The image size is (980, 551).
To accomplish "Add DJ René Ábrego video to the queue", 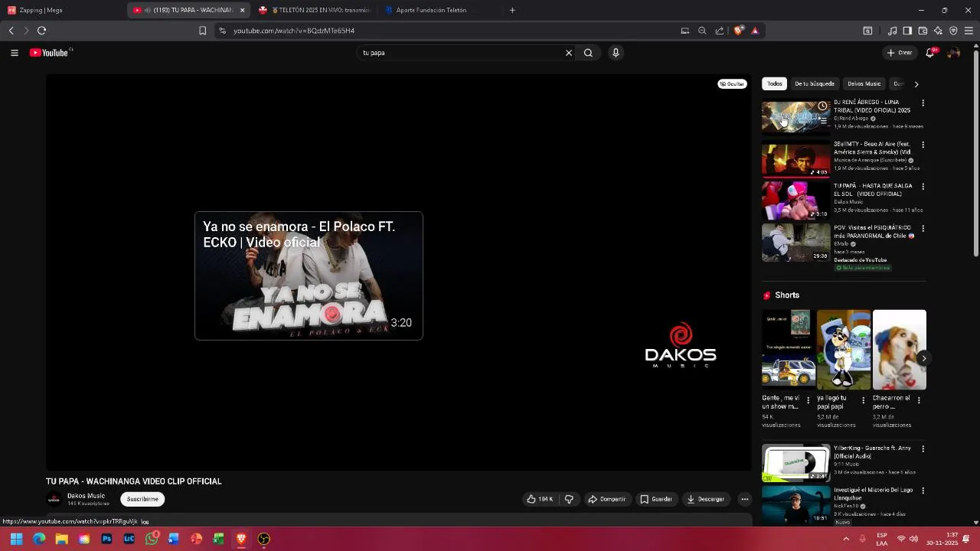I will point(822,120).
